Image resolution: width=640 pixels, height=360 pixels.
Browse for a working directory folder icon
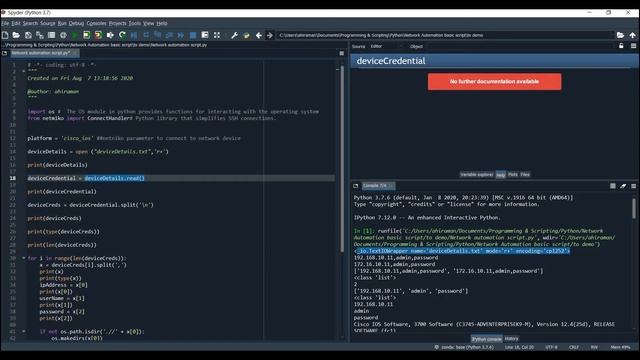(x=620, y=35)
